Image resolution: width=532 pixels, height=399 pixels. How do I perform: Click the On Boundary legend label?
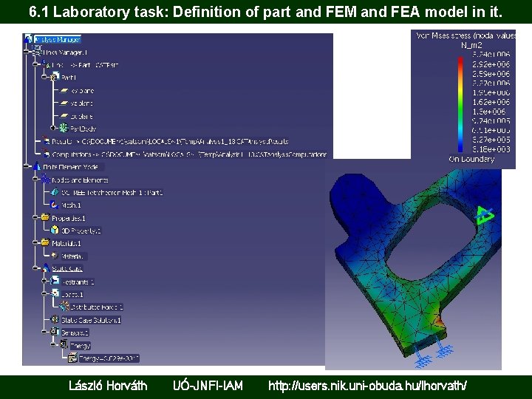471,159
